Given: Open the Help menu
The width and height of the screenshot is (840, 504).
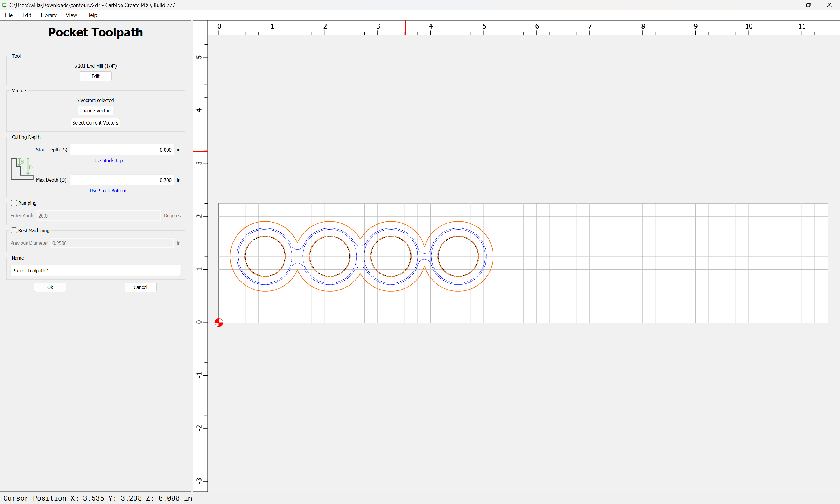Looking at the screenshot, I should point(92,15).
